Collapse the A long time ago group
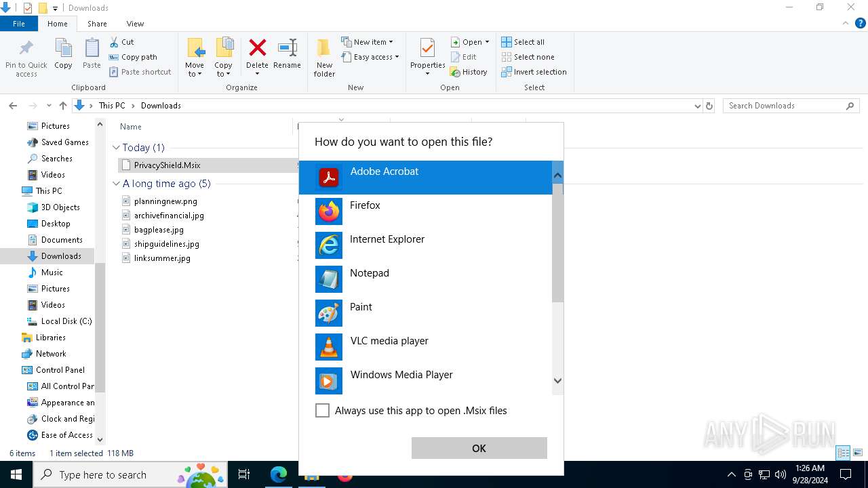The height and width of the screenshot is (488, 868). tap(116, 184)
